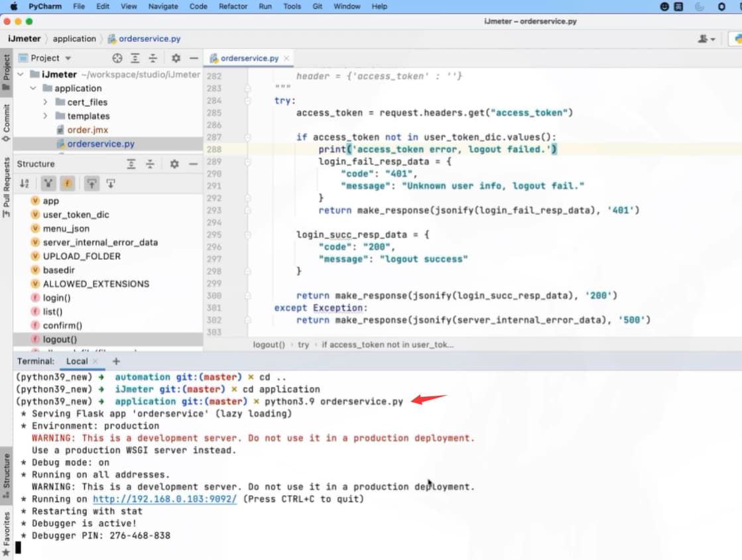
Task: Toggle show inherited in Structure toolbar
Action: [x=48, y=184]
